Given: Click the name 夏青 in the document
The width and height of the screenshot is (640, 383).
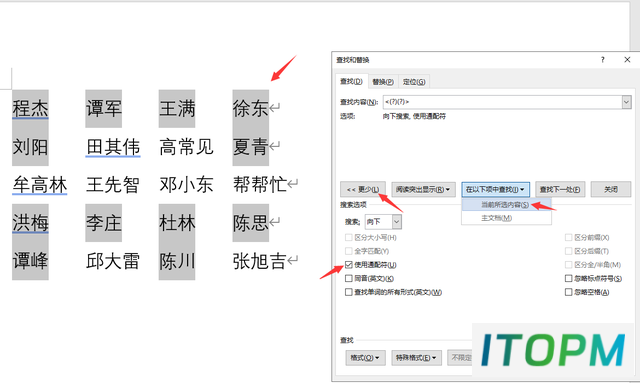Looking at the screenshot, I should tap(251, 147).
